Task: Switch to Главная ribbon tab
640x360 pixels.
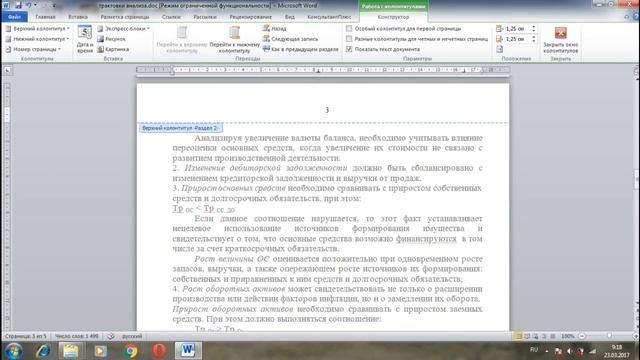Action: click(x=45, y=17)
